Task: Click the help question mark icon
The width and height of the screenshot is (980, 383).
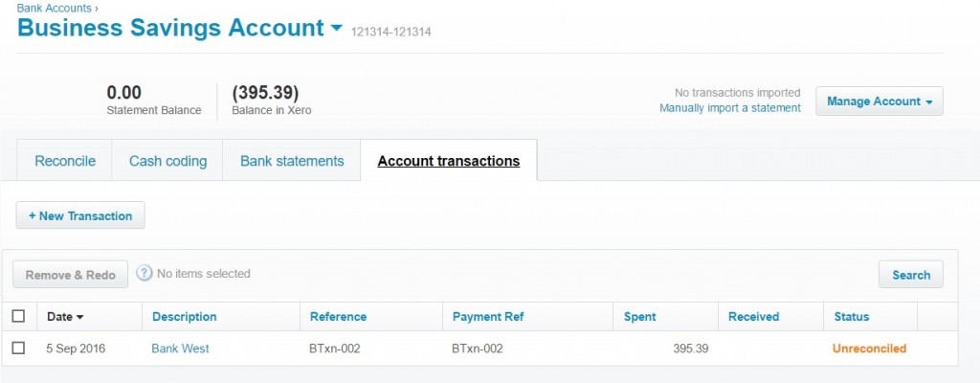Action: coord(145,274)
